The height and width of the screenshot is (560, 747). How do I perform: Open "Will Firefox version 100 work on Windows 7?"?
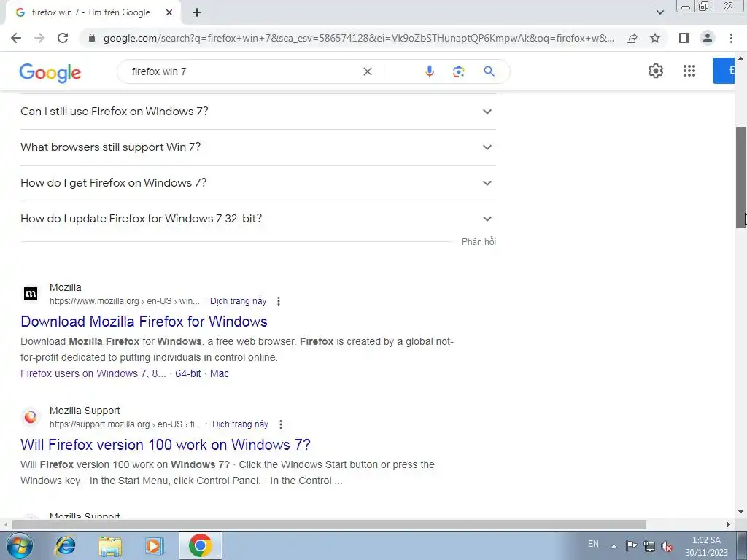point(166,445)
